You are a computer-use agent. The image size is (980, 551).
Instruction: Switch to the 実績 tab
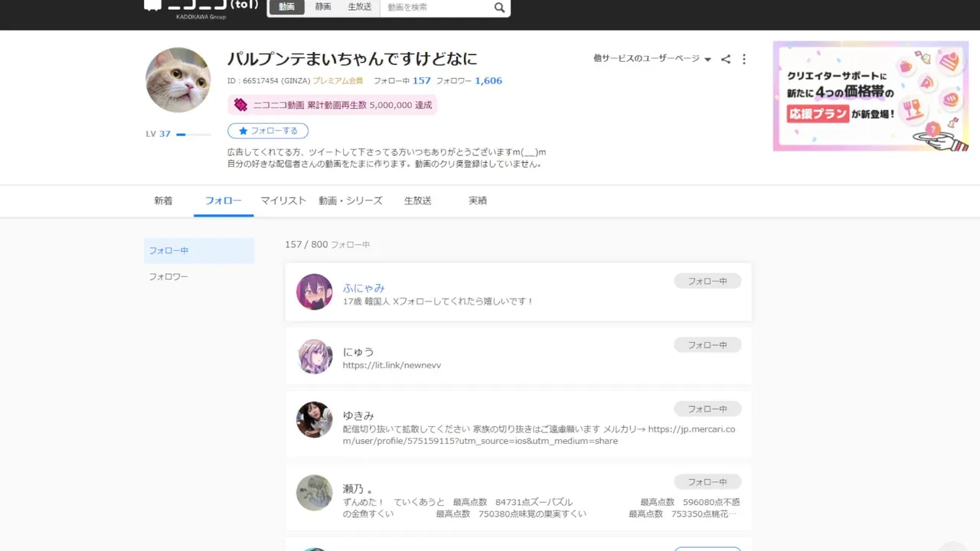[x=478, y=201]
